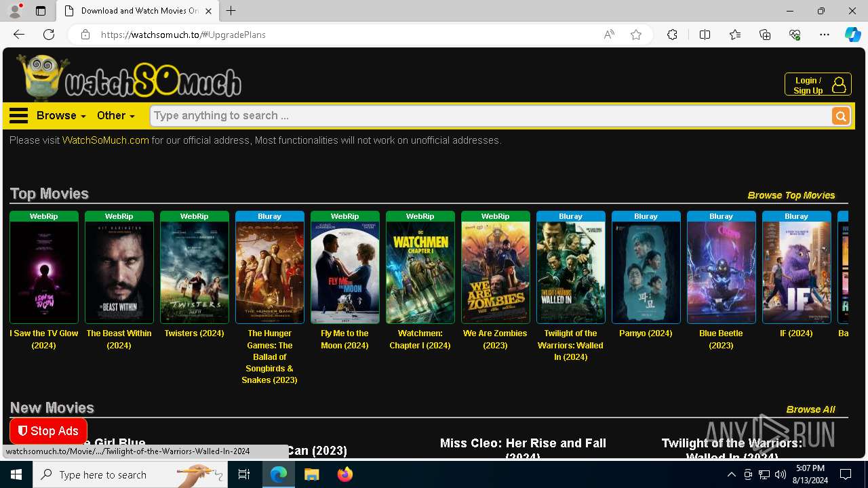
Task: Open I Saw the TV Glow (2024) title link
Action: coord(44,340)
